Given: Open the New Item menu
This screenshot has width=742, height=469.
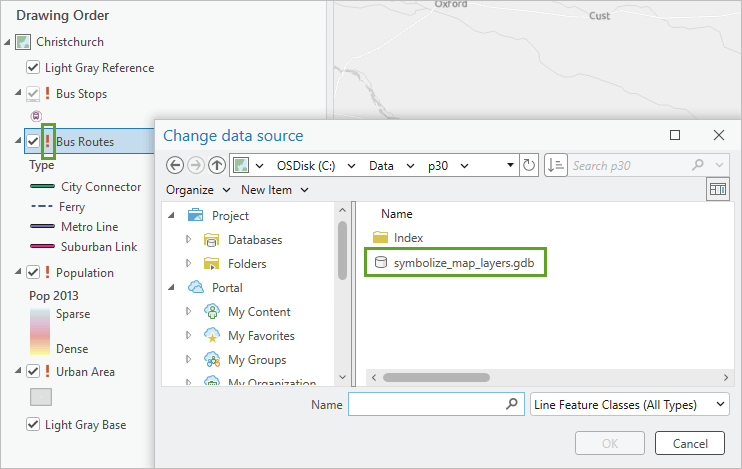Looking at the screenshot, I should [274, 190].
